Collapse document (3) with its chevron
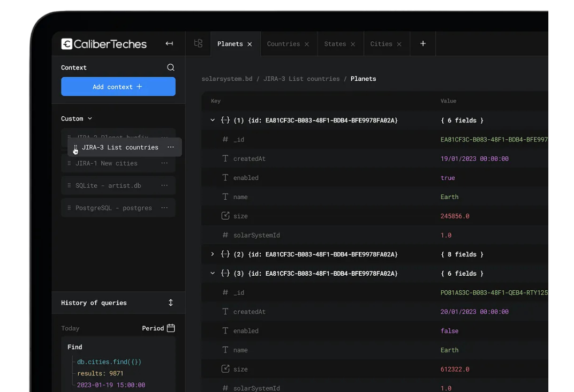The image size is (574, 392). 213,273
